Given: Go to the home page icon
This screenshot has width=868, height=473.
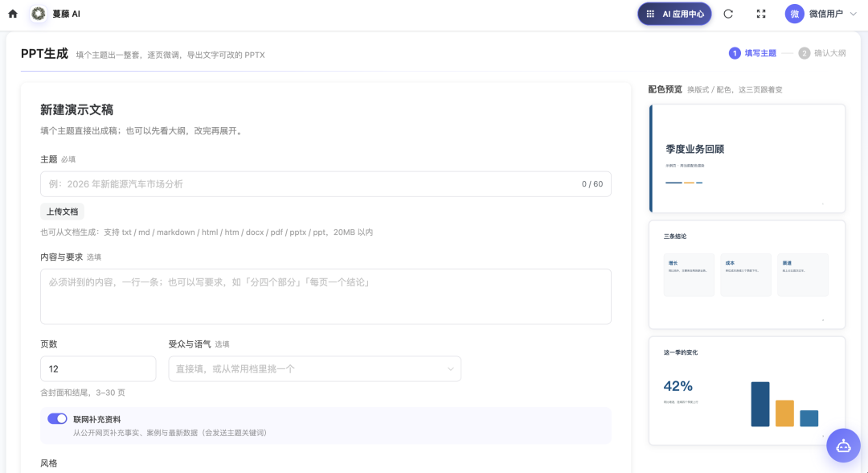Looking at the screenshot, I should (13, 14).
